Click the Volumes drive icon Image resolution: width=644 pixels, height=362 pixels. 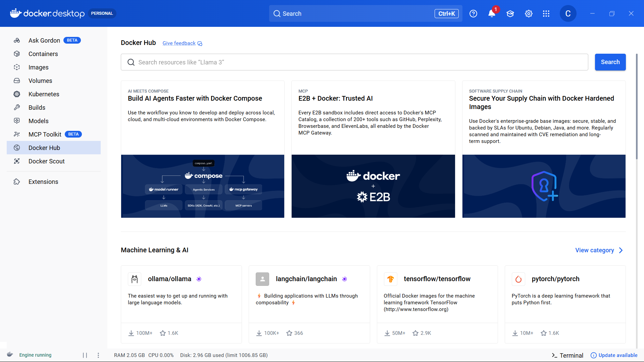(x=17, y=81)
